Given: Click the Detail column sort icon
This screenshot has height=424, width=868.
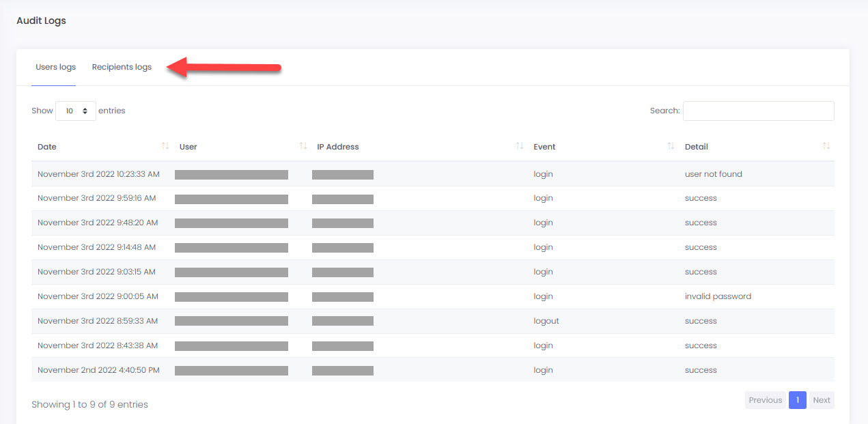Looking at the screenshot, I should (826, 146).
